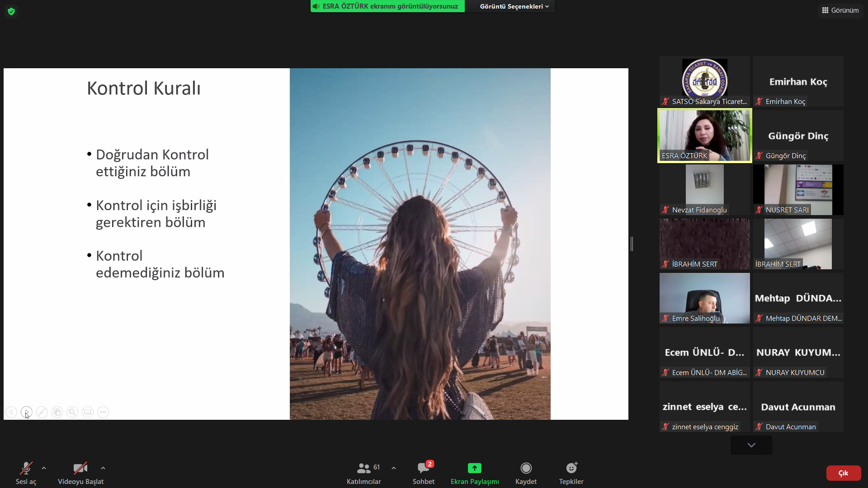Screen dimensions: 868x488
Task: Open the see-all-slides grid icon
Action: point(57,412)
